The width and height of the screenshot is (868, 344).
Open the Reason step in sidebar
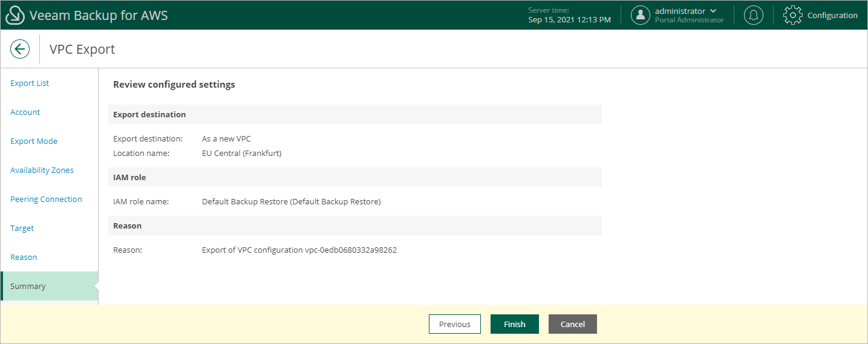pos(24,258)
